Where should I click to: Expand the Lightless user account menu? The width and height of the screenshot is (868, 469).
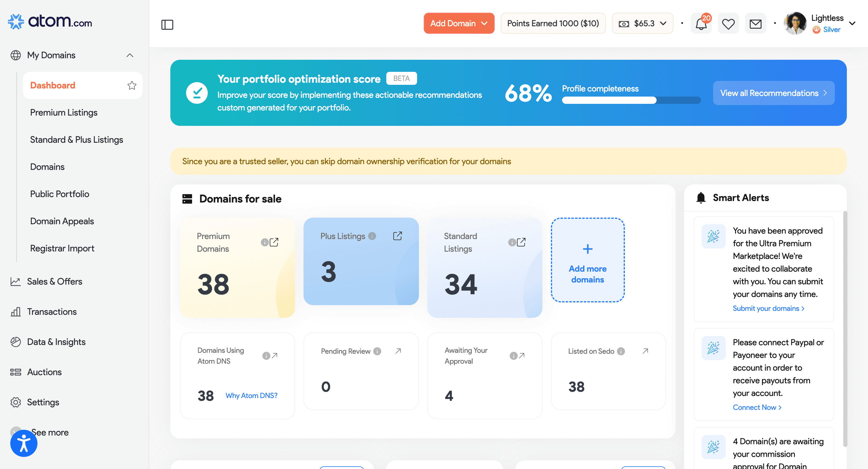[x=852, y=24]
